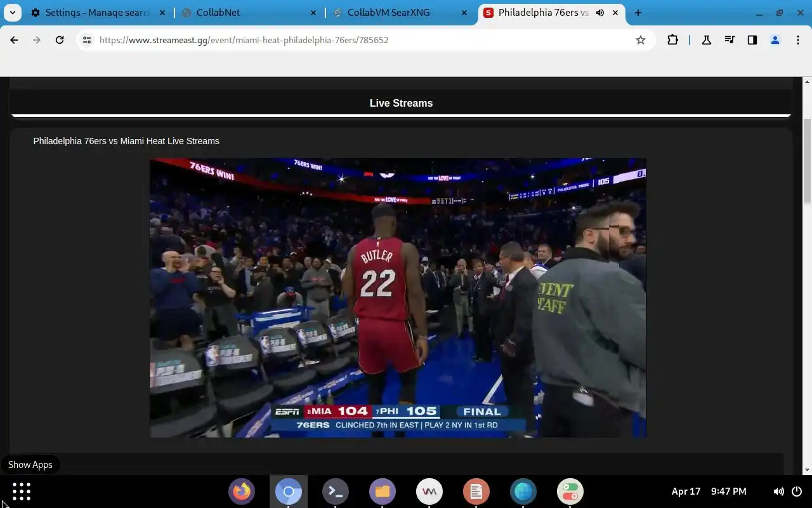The width and height of the screenshot is (812, 508).
Task: Close the CollabVM SearXNG tab
Action: (465, 13)
